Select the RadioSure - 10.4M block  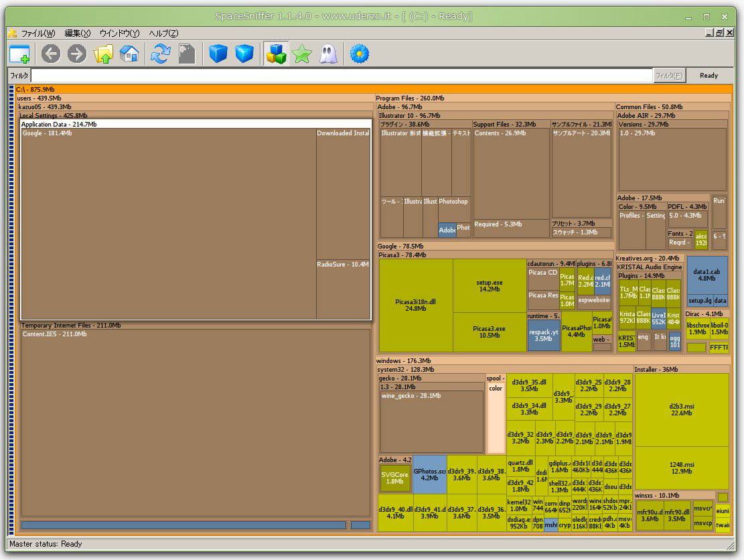(x=343, y=289)
